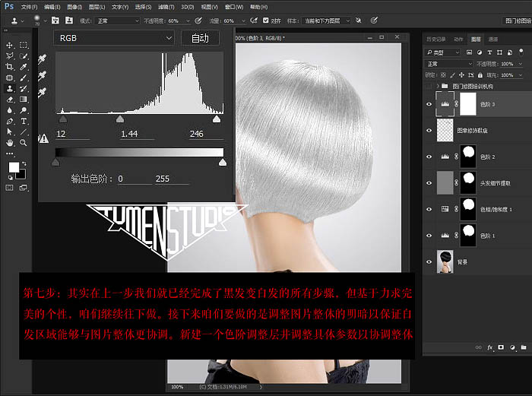
Task: Select the Dodge tool
Action: pyautogui.click(x=24, y=110)
